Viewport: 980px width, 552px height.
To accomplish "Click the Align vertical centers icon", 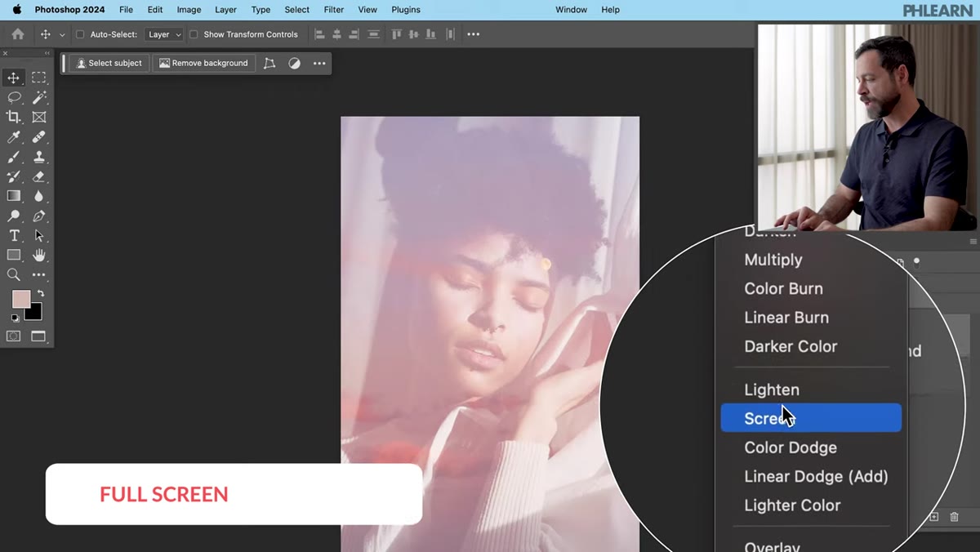I will click(413, 34).
